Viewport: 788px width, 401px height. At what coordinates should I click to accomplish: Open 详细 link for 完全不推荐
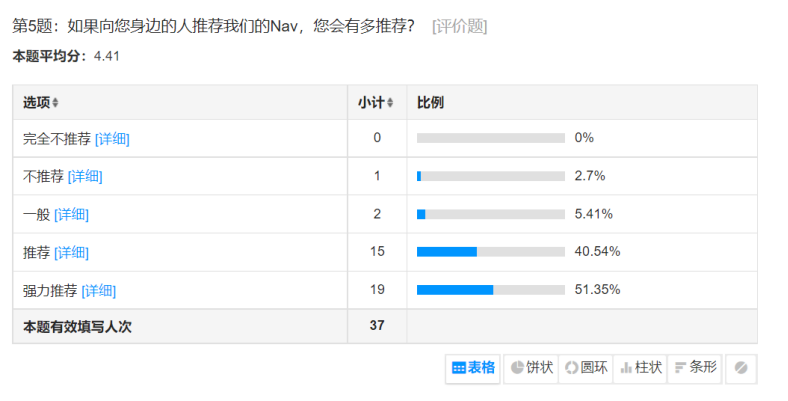pos(112,139)
